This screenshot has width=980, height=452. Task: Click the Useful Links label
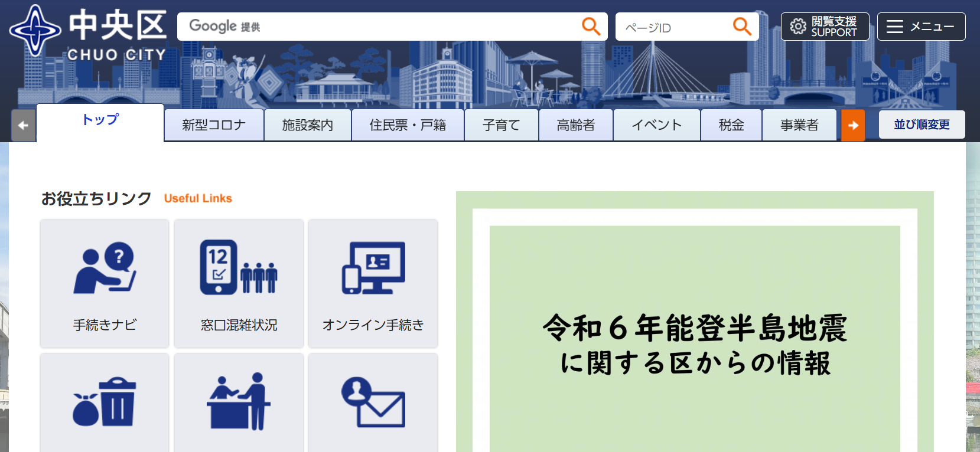tap(198, 198)
